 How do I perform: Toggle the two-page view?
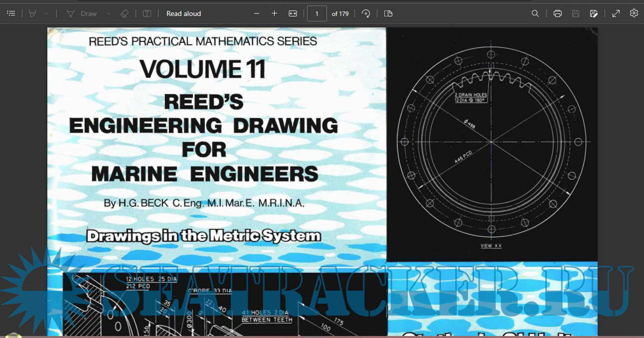pyautogui.click(x=388, y=13)
